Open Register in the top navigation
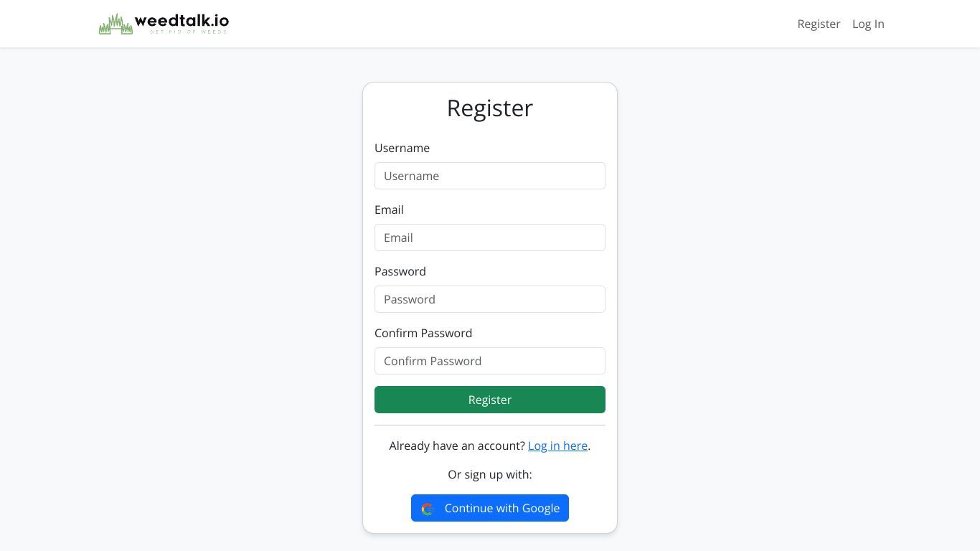The width and height of the screenshot is (980, 551). pyautogui.click(x=819, y=24)
